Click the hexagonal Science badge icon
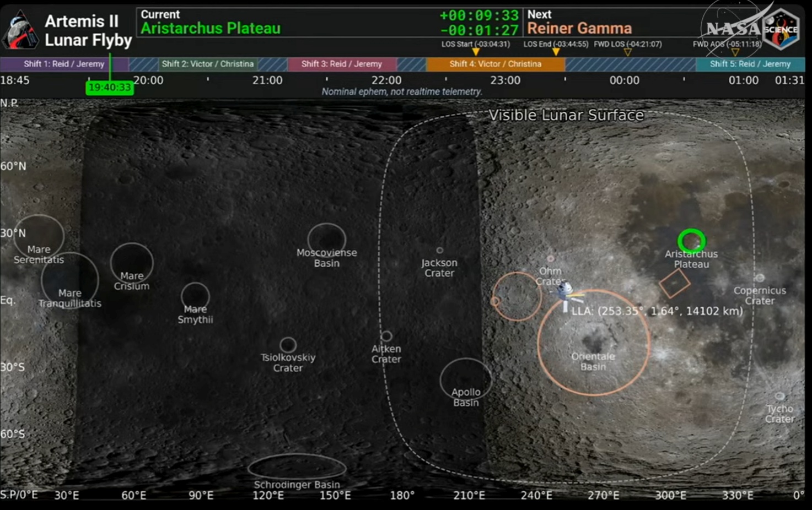 tap(781, 30)
